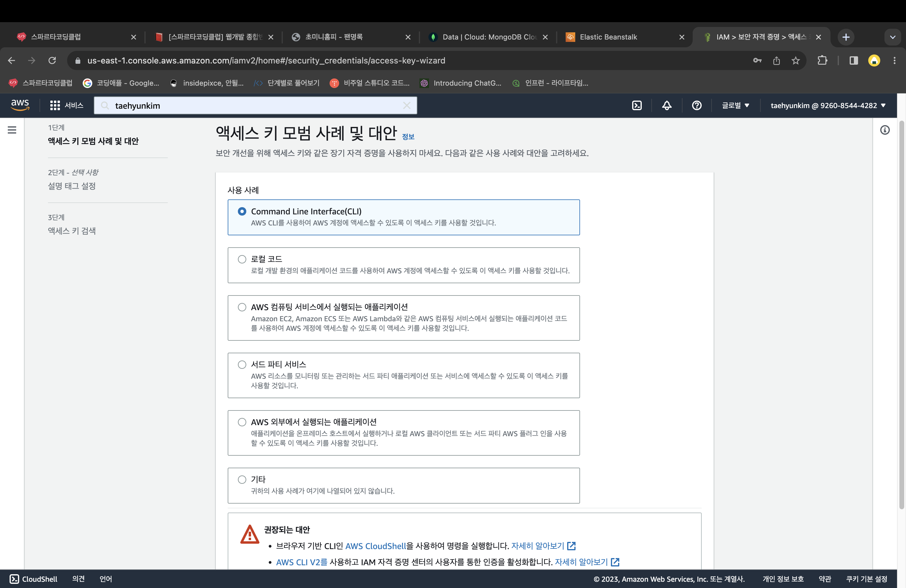Open the browser extensions puzzle icon
The width and height of the screenshot is (906, 588).
point(822,60)
